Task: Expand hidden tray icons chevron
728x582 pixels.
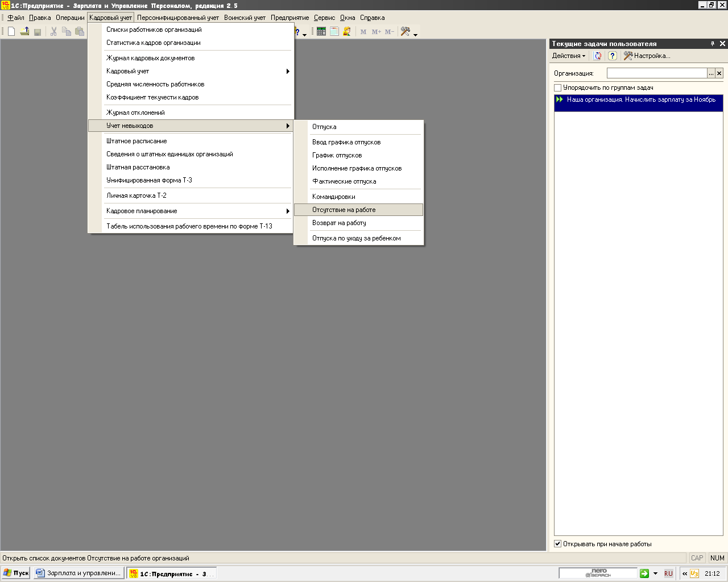Action: pos(685,573)
